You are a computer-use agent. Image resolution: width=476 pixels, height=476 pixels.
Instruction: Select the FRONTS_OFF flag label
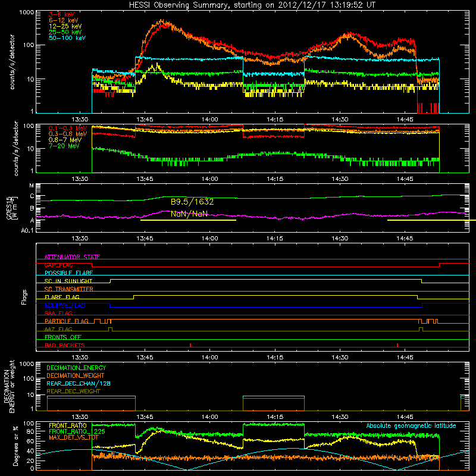[63, 337]
